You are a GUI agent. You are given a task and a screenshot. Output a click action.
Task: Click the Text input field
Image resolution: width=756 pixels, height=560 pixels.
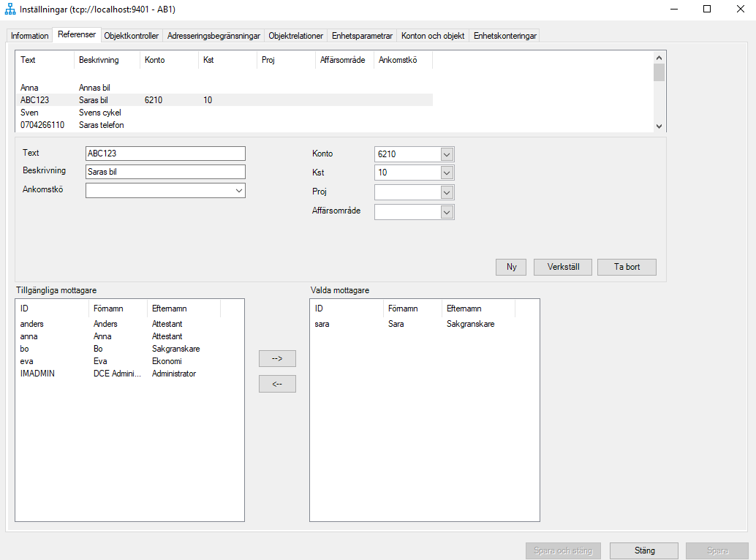click(165, 154)
